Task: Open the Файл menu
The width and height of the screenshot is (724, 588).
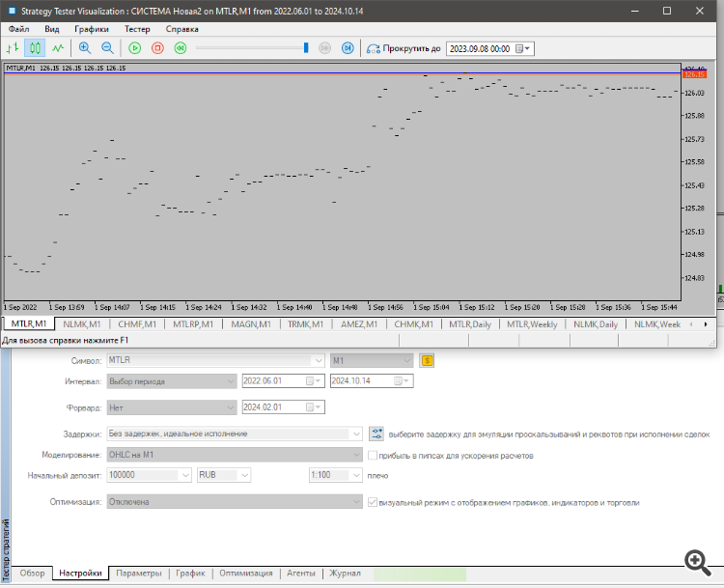Action: pyautogui.click(x=19, y=29)
